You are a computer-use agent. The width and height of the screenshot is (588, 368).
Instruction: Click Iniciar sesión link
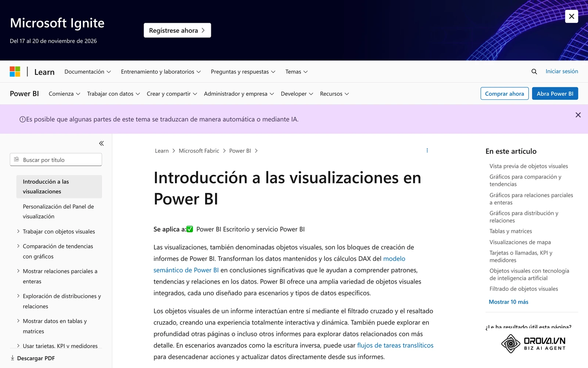pos(562,71)
